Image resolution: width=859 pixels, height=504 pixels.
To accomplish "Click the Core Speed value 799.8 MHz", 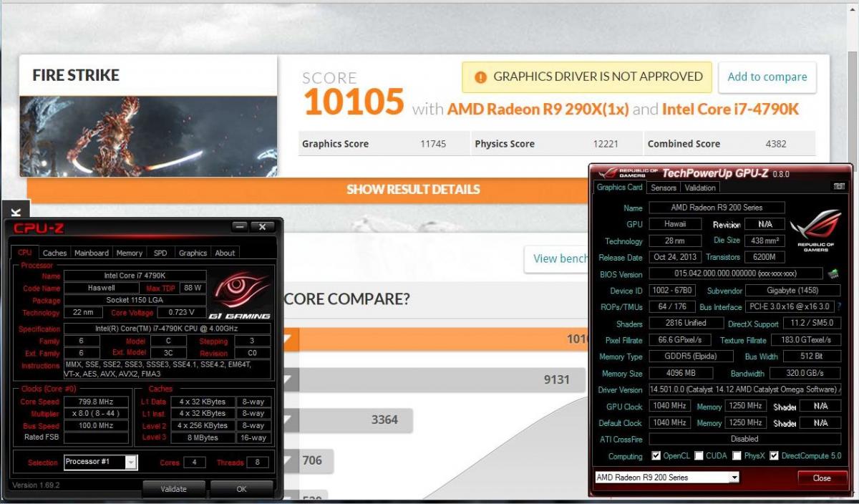I will 97,402.
